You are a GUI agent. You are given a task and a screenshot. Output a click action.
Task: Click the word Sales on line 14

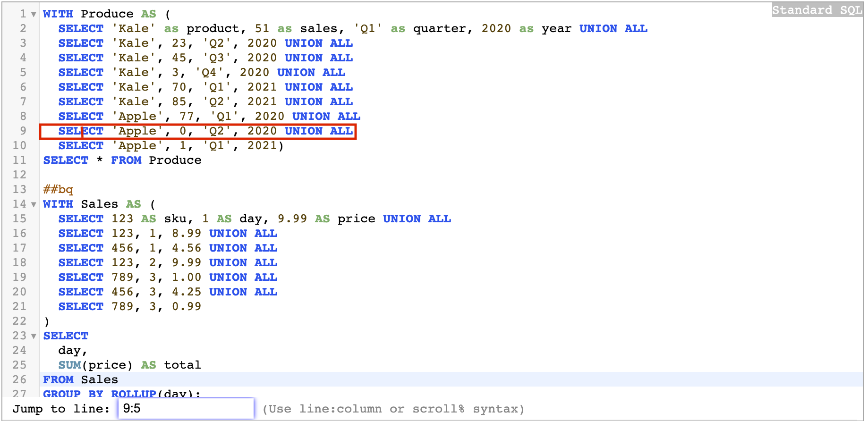click(x=100, y=204)
